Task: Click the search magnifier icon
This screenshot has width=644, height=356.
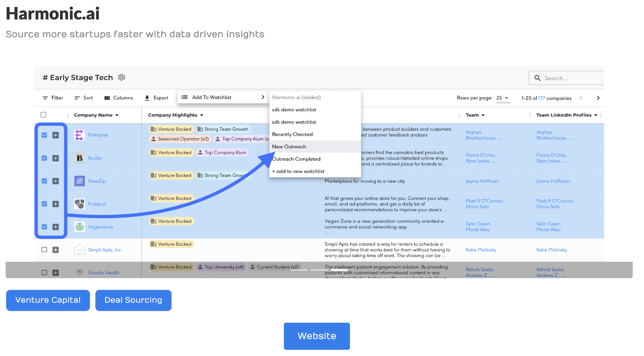Action: point(538,78)
